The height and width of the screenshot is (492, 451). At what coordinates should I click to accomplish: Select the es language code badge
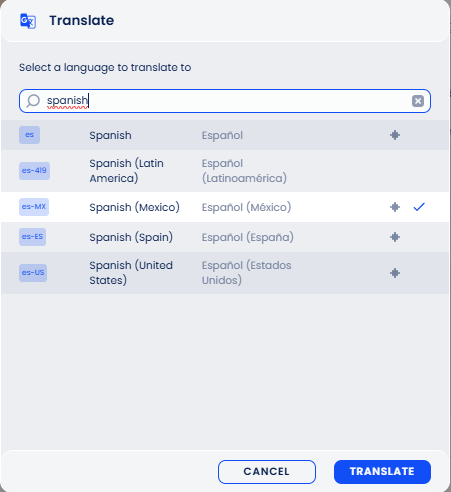(x=29, y=135)
